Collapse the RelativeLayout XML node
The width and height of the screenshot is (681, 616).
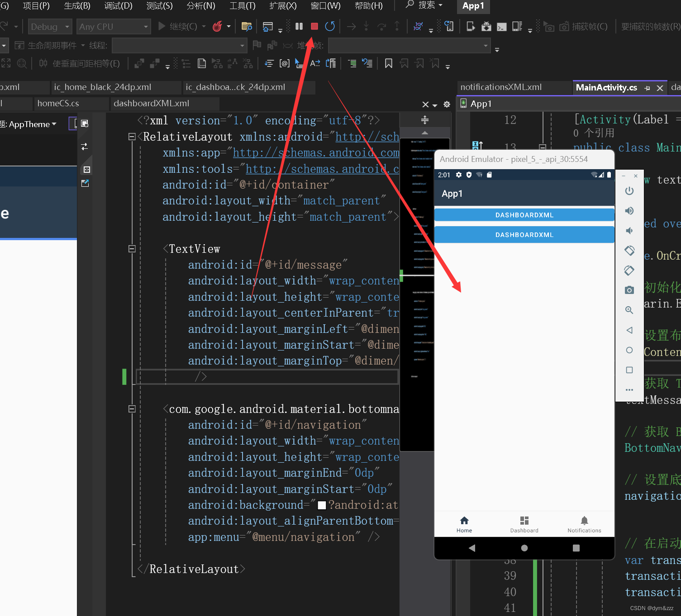(132, 136)
